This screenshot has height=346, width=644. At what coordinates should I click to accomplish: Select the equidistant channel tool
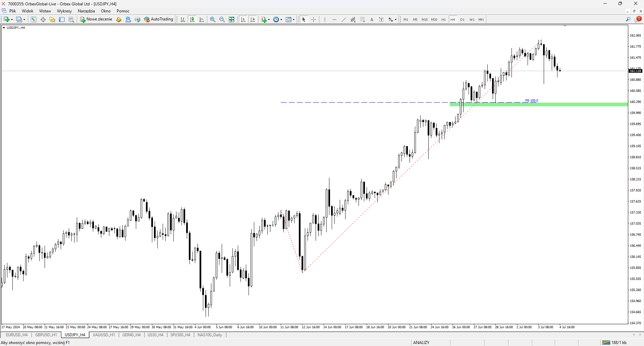point(353,19)
